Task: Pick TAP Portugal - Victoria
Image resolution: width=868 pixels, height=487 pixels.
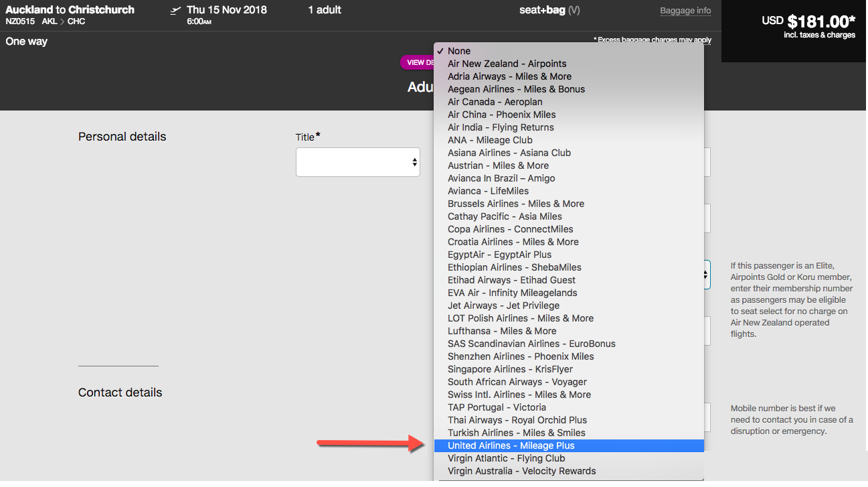Action: (x=569, y=407)
